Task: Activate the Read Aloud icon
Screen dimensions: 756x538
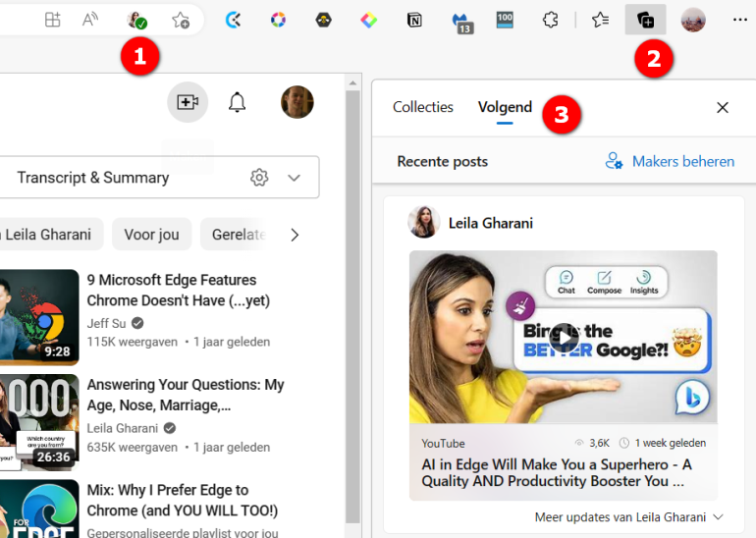Action: pos(90,21)
